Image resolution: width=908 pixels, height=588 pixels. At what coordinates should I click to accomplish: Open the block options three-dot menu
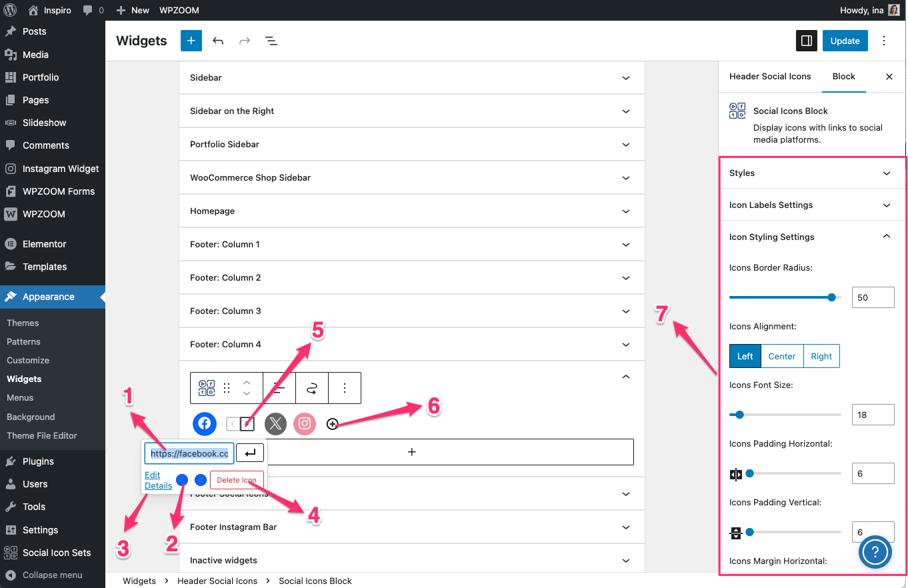[x=345, y=388]
